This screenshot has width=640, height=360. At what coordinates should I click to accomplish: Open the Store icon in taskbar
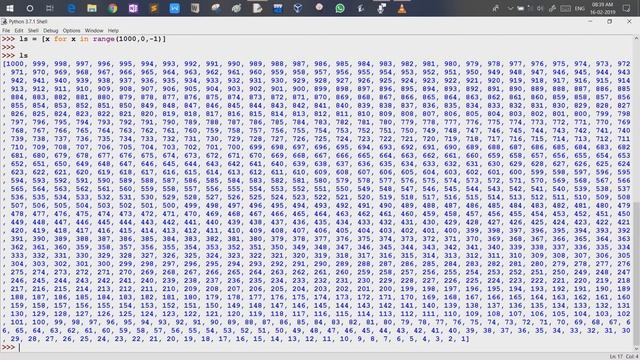(278, 8)
